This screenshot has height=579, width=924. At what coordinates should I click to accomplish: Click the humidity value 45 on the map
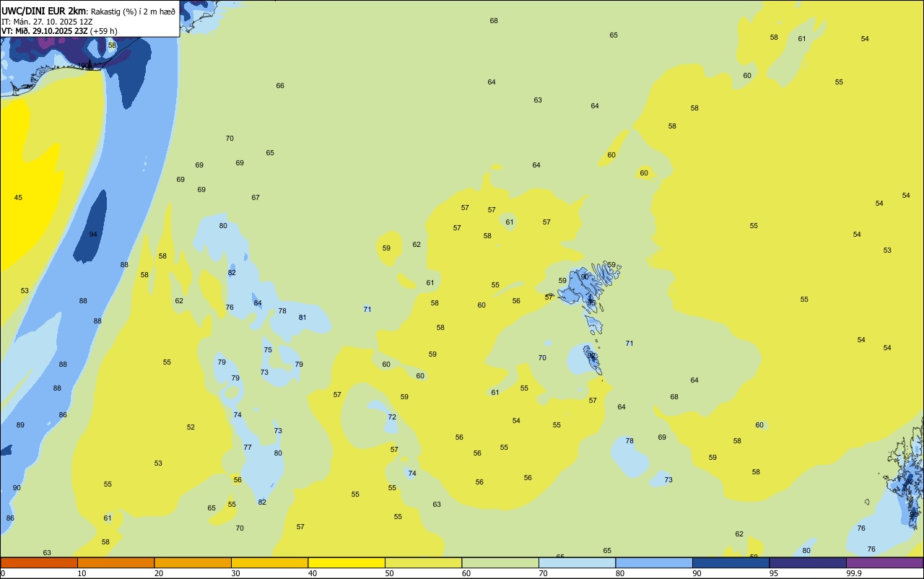[x=18, y=198]
